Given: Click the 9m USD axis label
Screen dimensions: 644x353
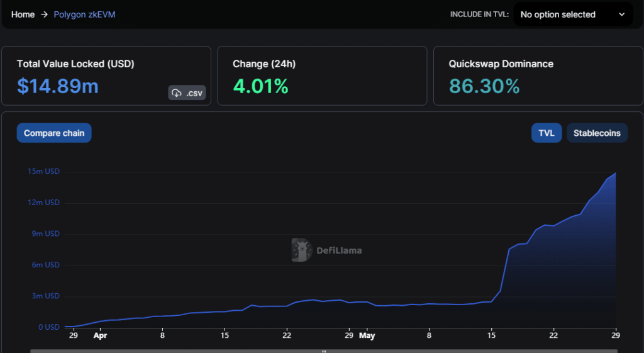Looking at the screenshot, I should point(45,233).
